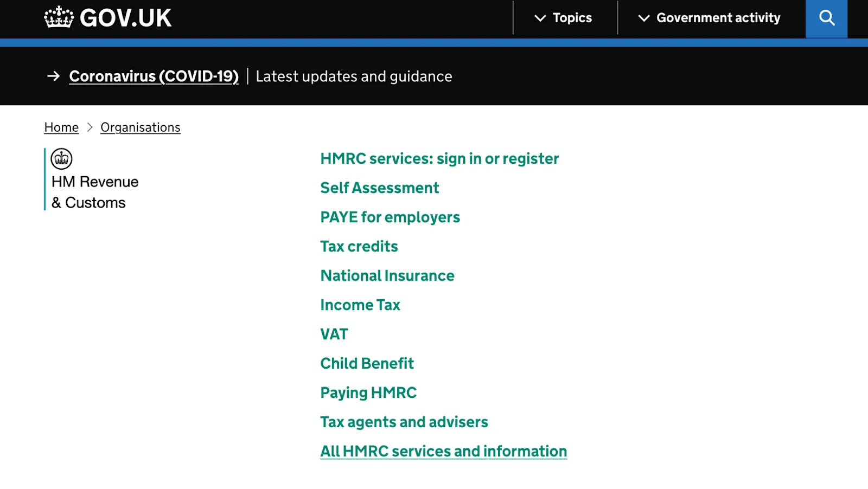The height and width of the screenshot is (489, 868).
Task: Open All HMRC services and information
Action: pyautogui.click(x=444, y=452)
